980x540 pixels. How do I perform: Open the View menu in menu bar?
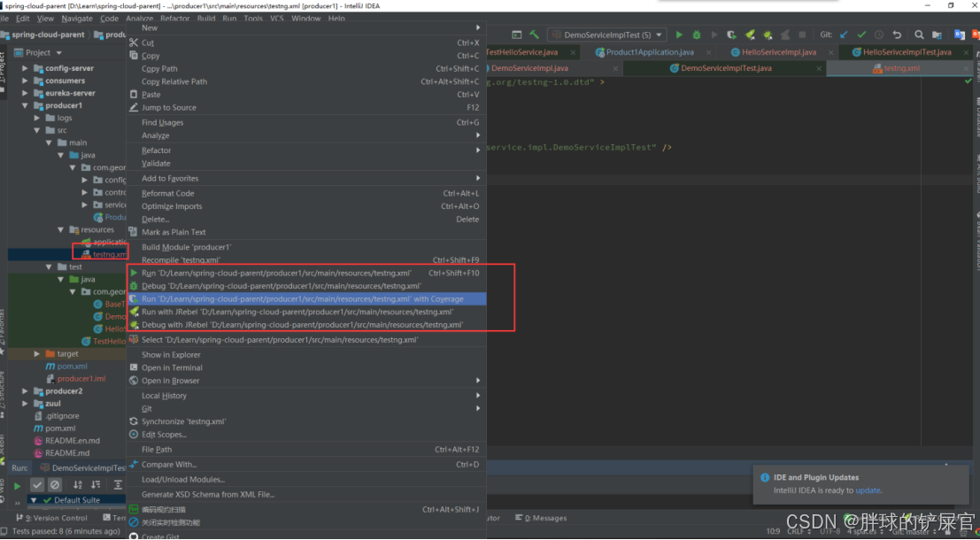pos(46,19)
